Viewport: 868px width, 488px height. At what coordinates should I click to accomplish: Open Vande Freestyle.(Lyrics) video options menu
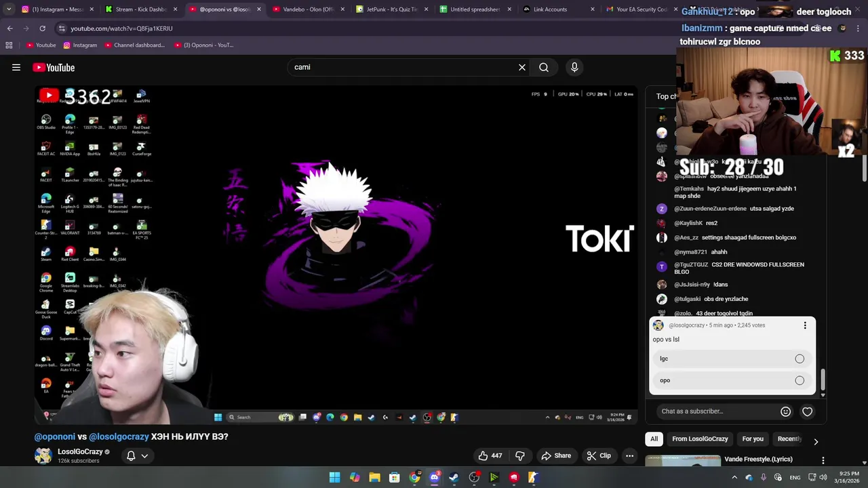pos(823,460)
